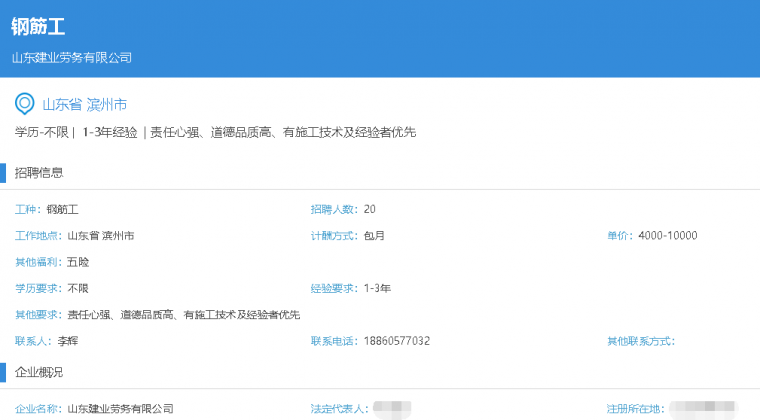Click the 计酬方式 value 包月
The width and height of the screenshot is (760, 420).
pos(374,236)
